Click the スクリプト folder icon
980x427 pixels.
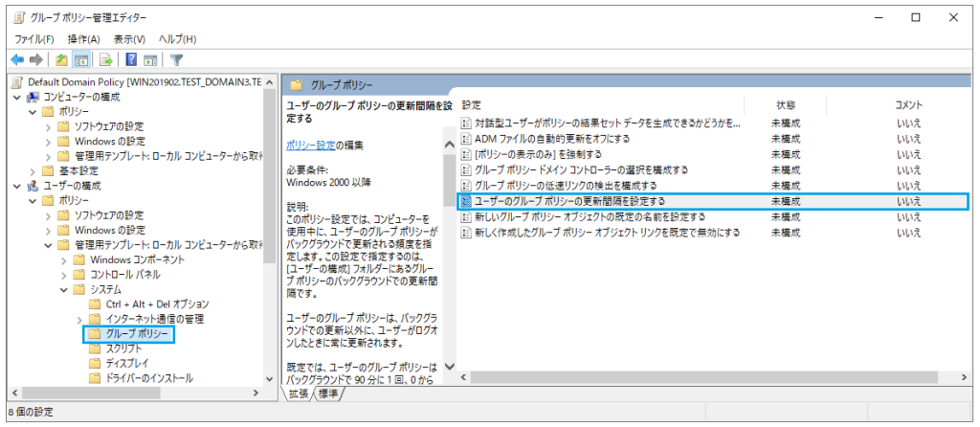click(x=95, y=348)
